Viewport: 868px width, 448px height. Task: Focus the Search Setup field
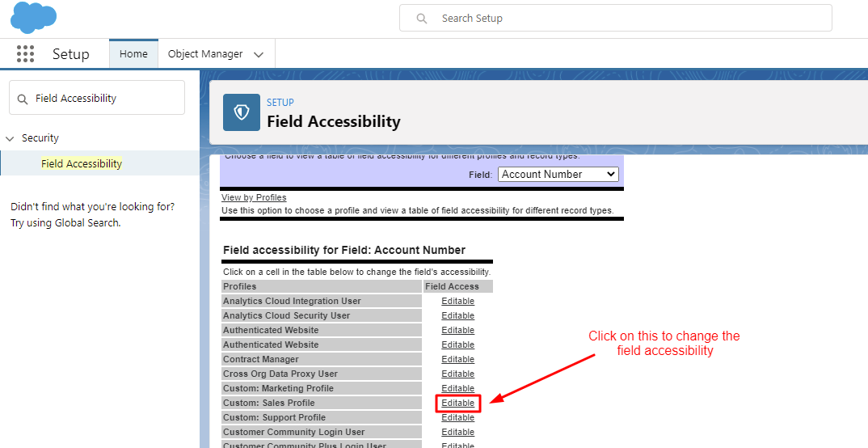(616, 19)
